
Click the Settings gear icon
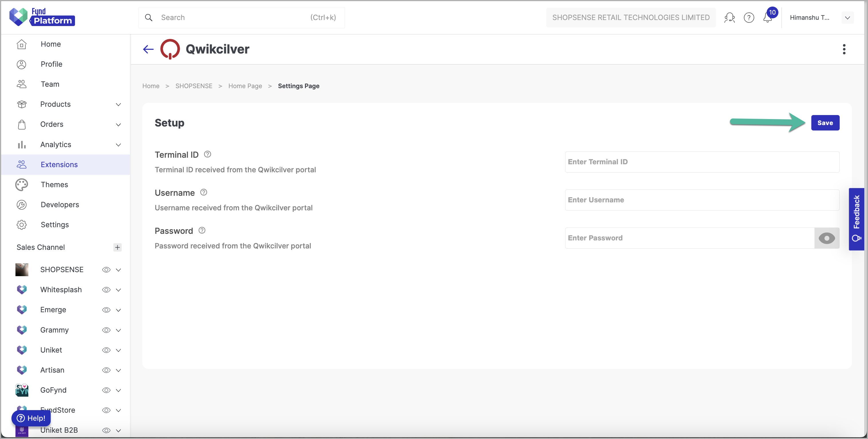coord(21,225)
